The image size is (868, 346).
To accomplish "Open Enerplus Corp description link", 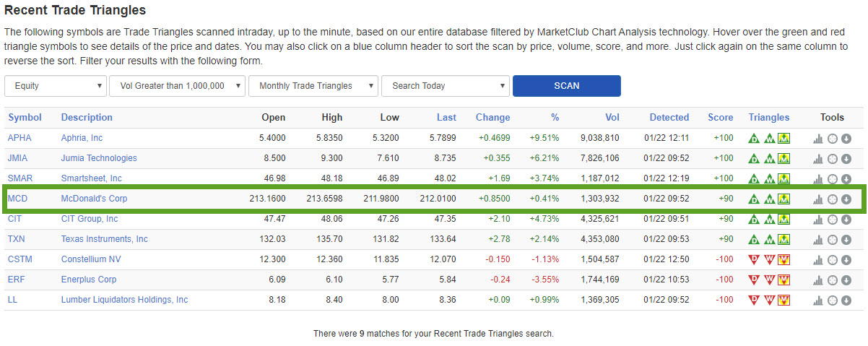I will [89, 280].
